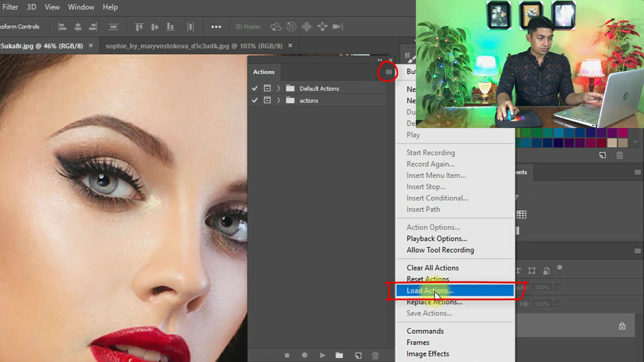Expand swatches with the down chevron
644x362 pixels.
(x=635, y=142)
